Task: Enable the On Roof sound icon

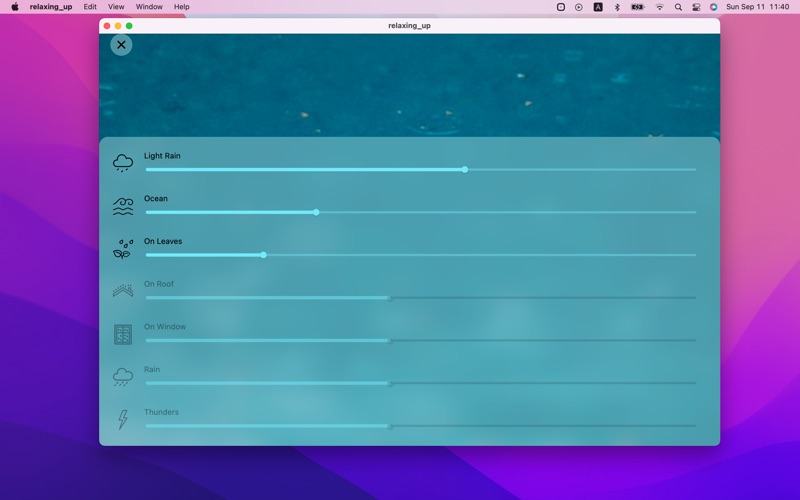Action: click(123, 291)
